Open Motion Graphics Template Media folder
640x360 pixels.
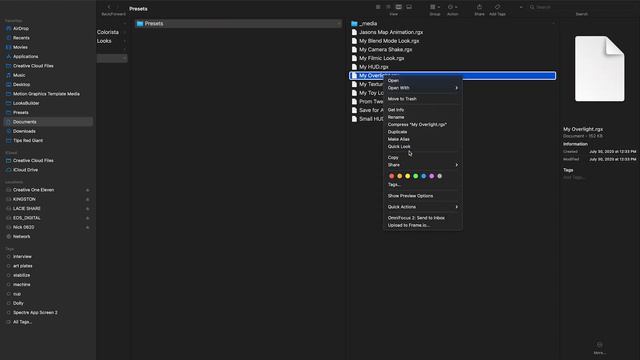[x=46, y=94]
